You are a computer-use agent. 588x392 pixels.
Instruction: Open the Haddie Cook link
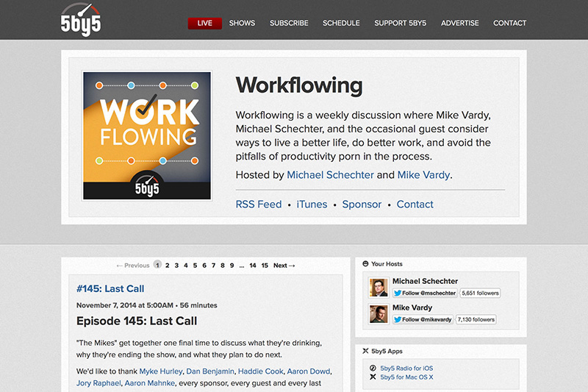(x=261, y=371)
